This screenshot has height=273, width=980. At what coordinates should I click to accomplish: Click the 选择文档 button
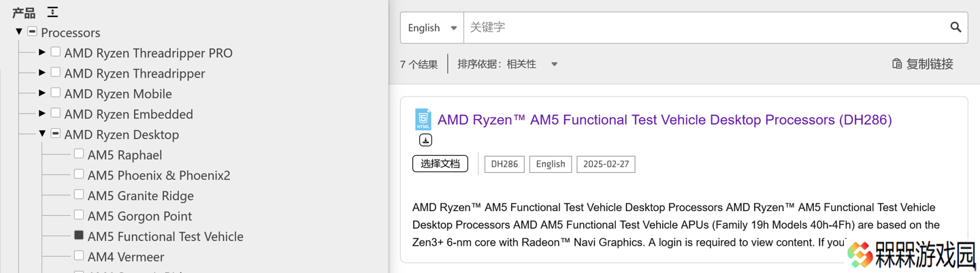440,163
